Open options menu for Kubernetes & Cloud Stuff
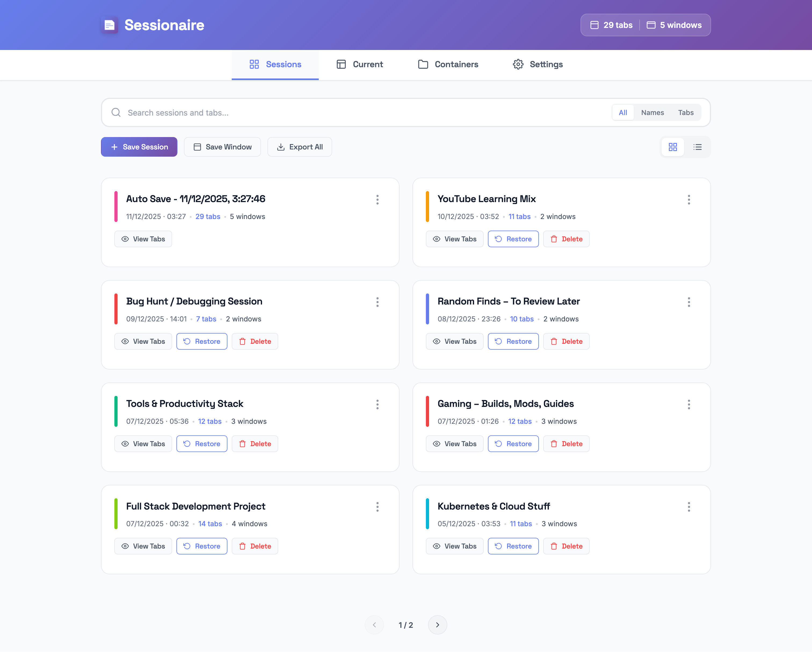812x652 pixels. pos(689,507)
